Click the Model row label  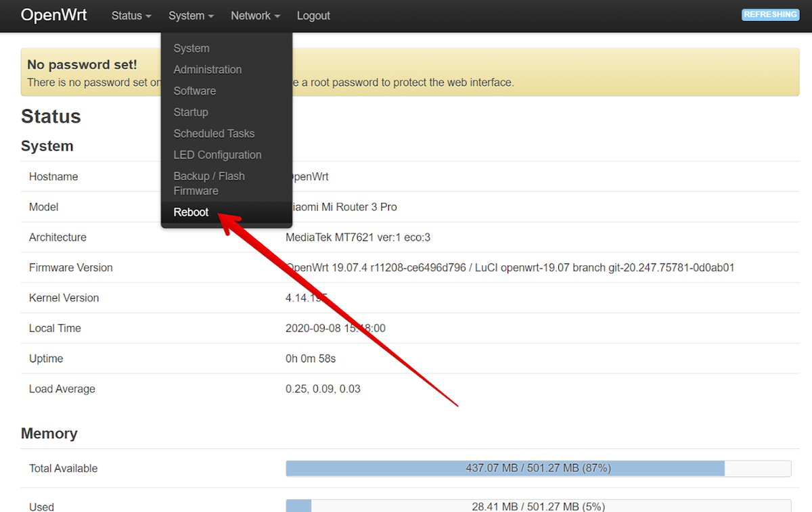point(44,207)
